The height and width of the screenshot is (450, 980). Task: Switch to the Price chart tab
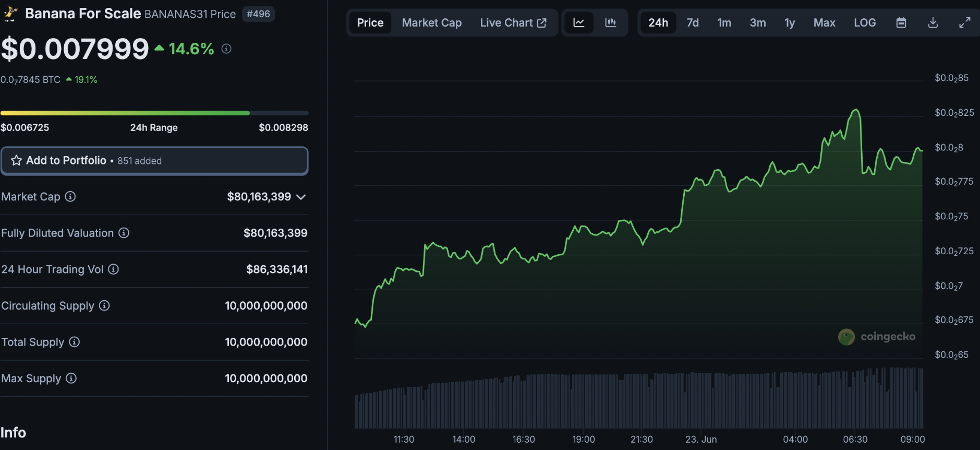click(x=370, y=22)
